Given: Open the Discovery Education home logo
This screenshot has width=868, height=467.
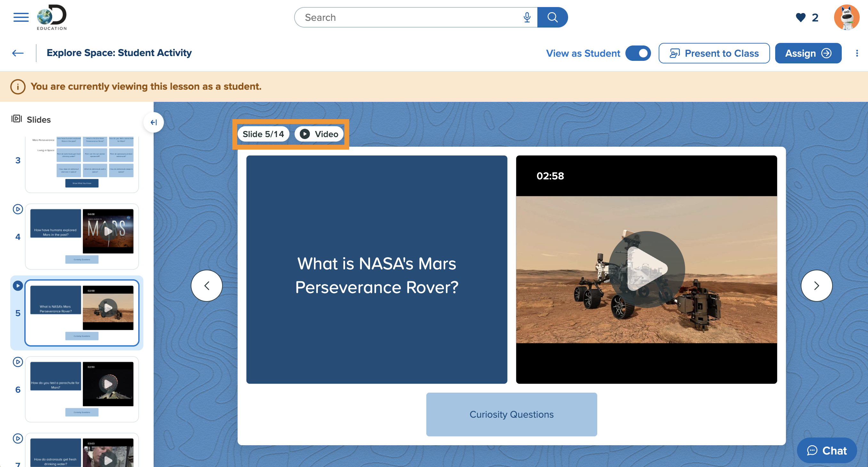Looking at the screenshot, I should 52,17.
